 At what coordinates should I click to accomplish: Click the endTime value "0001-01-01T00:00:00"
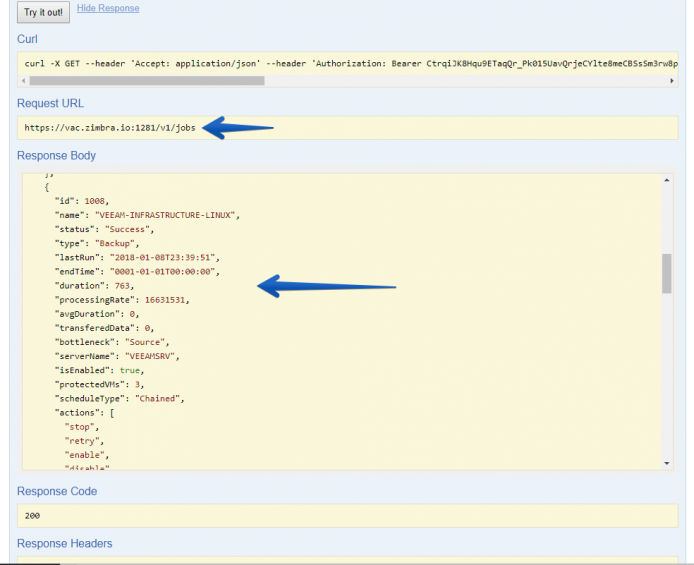162,272
